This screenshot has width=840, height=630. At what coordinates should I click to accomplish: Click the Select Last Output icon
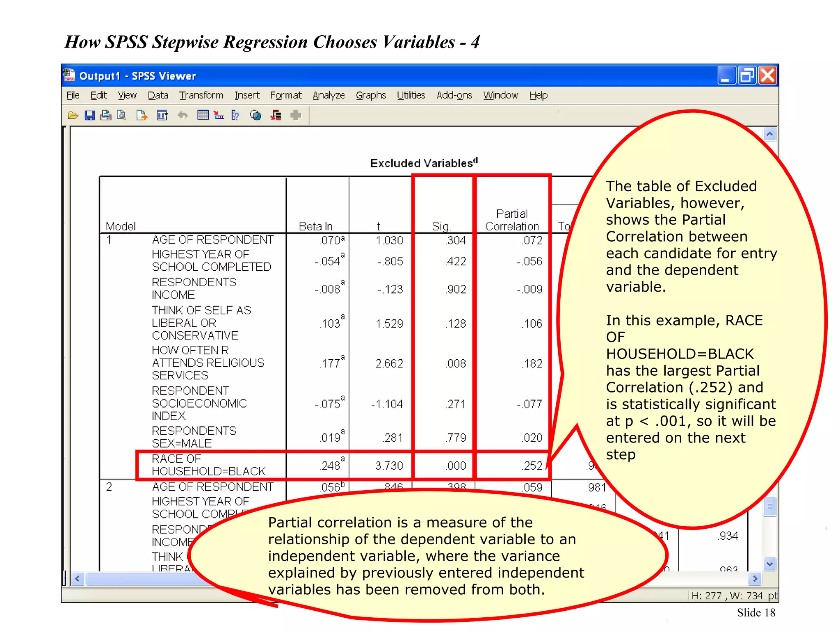(x=276, y=115)
